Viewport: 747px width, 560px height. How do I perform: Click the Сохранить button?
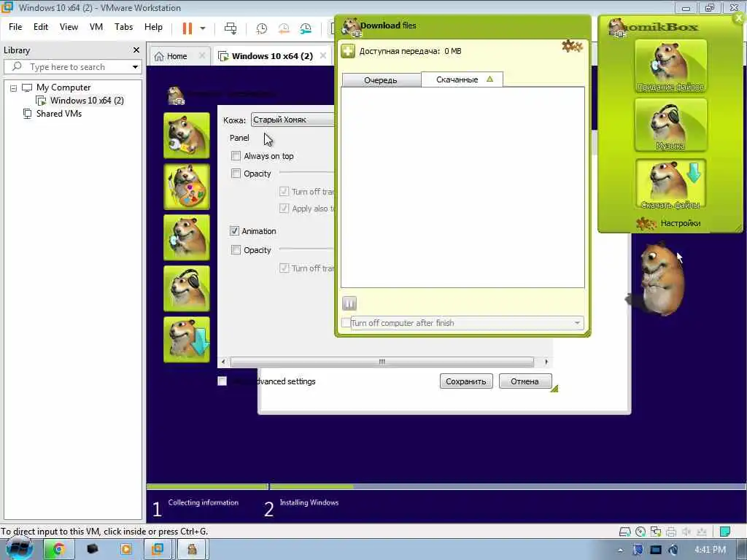point(466,381)
